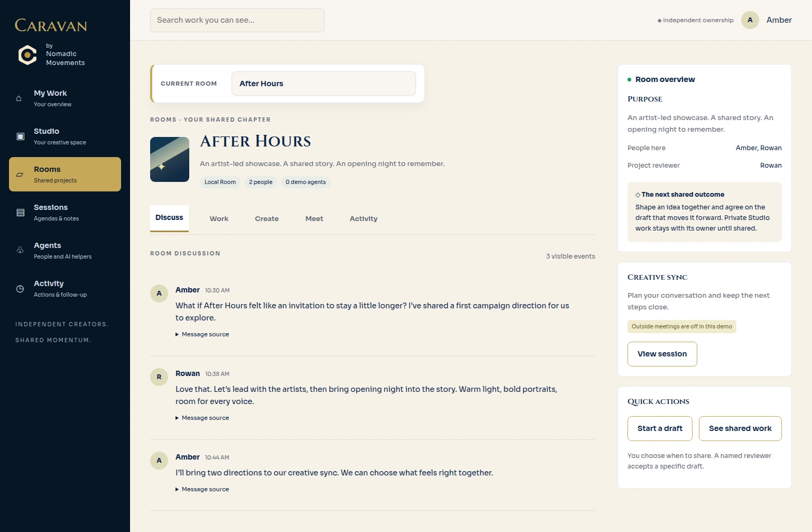Click the After Hours room thumbnail
This screenshot has height=532, width=812.
pos(170,159)
